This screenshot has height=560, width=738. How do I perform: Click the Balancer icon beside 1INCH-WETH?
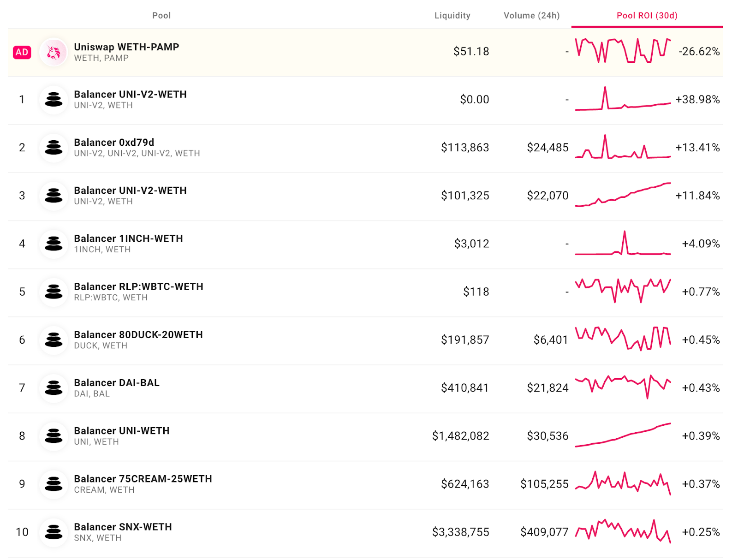[x=54, y=244]
